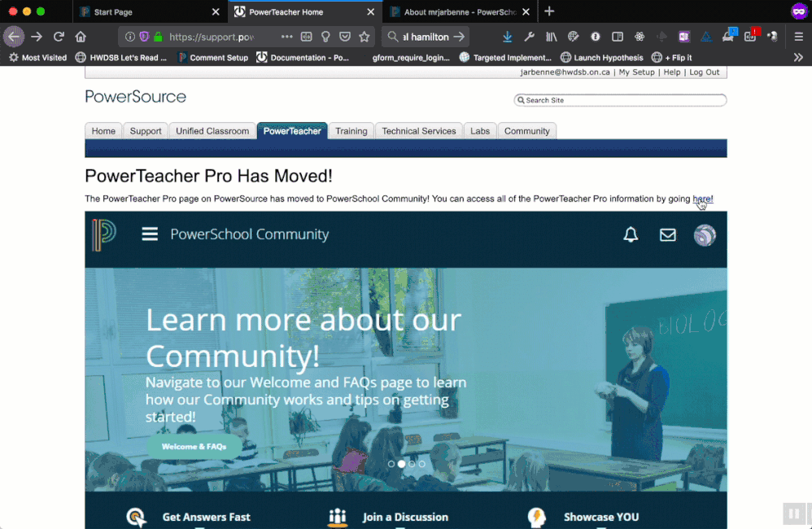Open HWDSB Let's Read bookmark
The image size is (812, 529).
coord(121,58)
